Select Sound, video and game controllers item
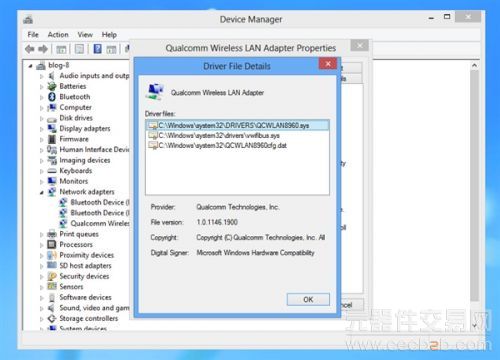The width and height of the screenshot is (500, 360). point(94,308)
